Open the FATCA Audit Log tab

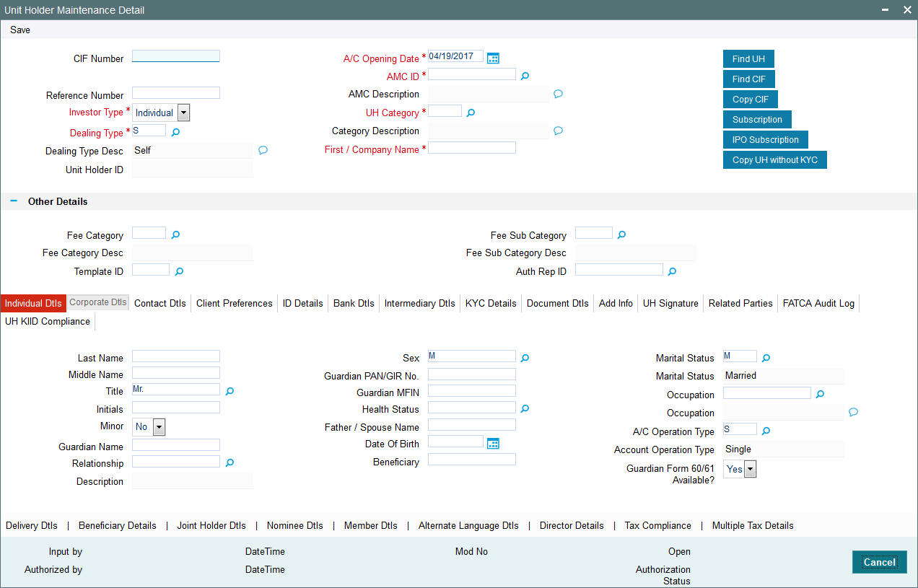point(819,303)
